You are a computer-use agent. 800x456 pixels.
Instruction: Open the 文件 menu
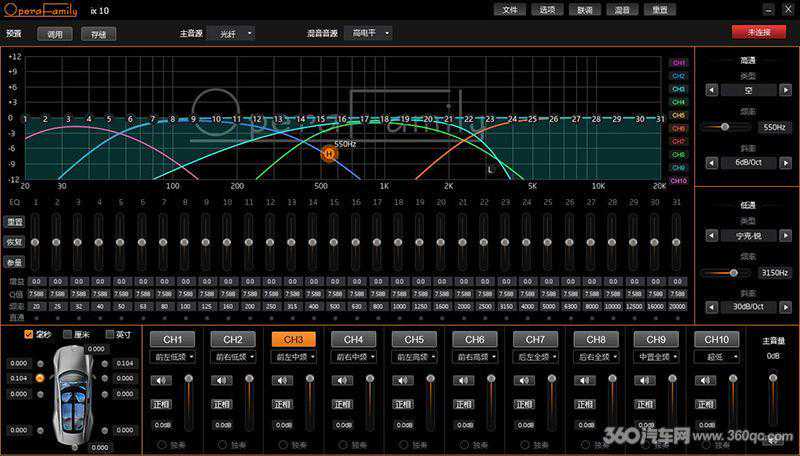(x=511, y=9)
